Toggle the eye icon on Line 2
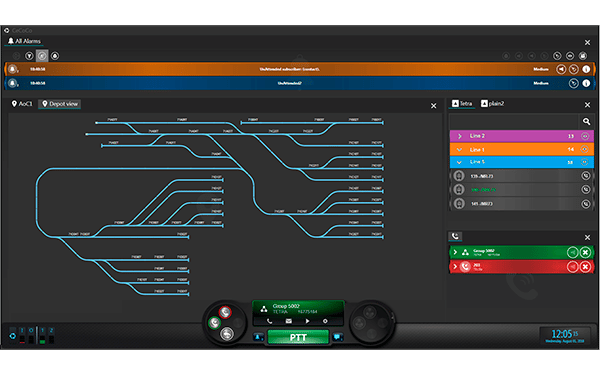This screenshot has width=600, height=375. pos(584,136)
